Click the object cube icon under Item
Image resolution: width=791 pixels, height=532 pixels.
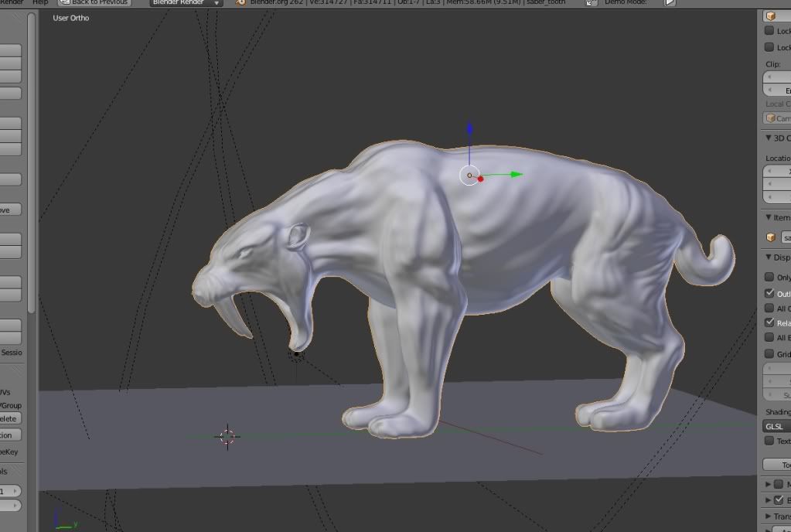click(770, 237)
